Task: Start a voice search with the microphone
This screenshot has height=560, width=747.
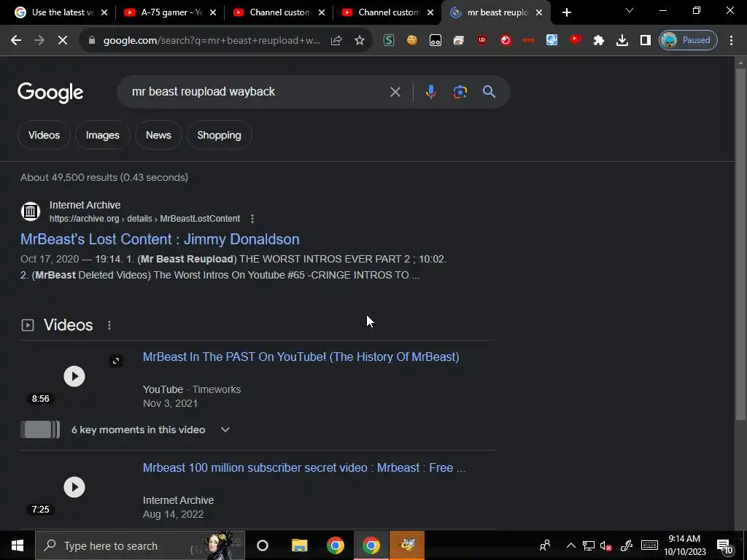Action: 430,92
